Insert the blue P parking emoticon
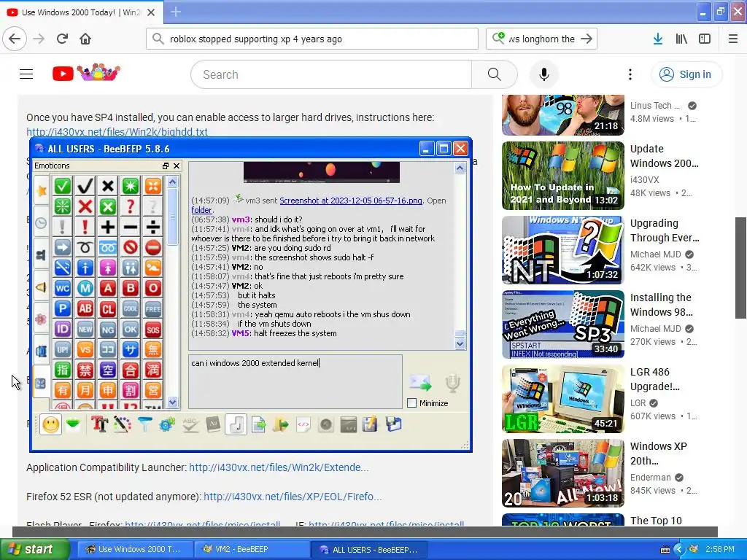The width and height of the screenshot is (747, 560). pyautogui.click(x=63, y=308)
